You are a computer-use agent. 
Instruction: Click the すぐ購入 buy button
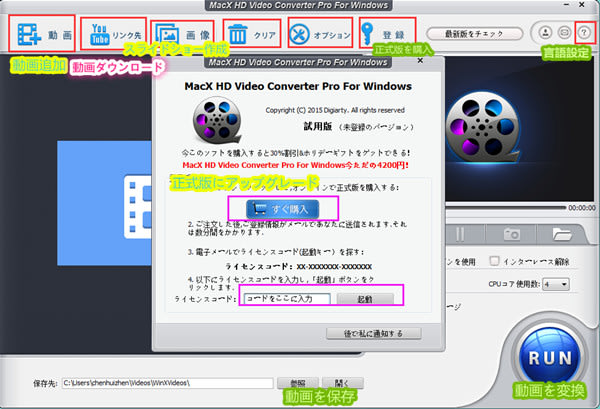pyautogui.click(x=282, y=209)
